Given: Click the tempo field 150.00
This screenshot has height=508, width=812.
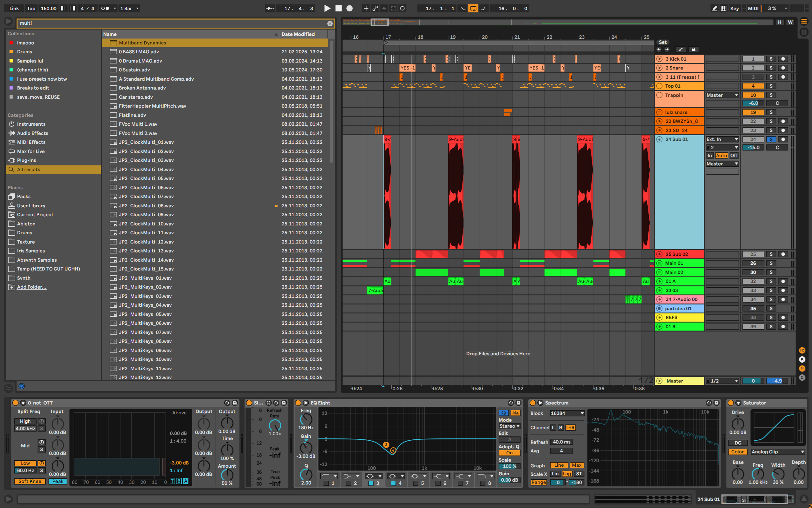Looking at the screenshot, I should [49, 8].
